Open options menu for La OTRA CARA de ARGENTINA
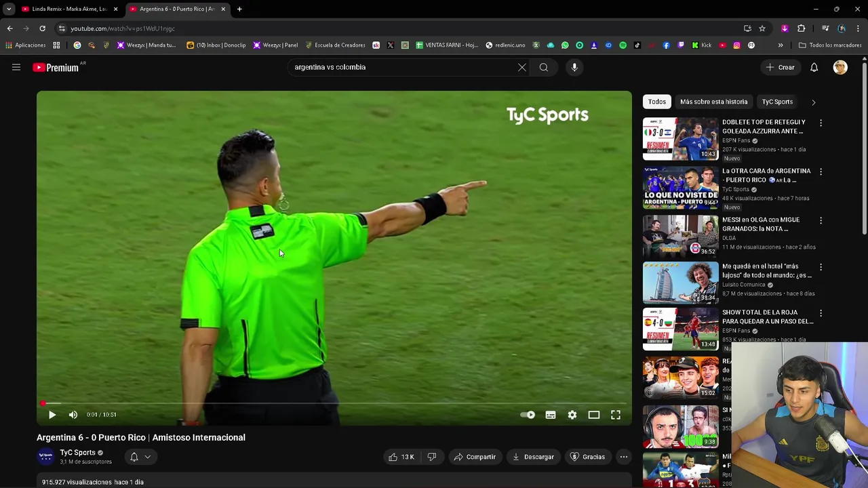Screen dimensions: 868x488 [x=821, y=172]
